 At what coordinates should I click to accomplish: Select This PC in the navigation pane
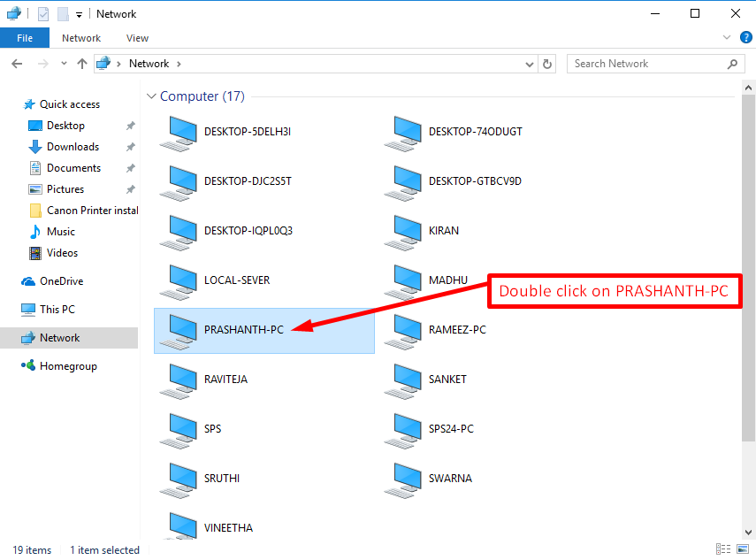[58, 309]
